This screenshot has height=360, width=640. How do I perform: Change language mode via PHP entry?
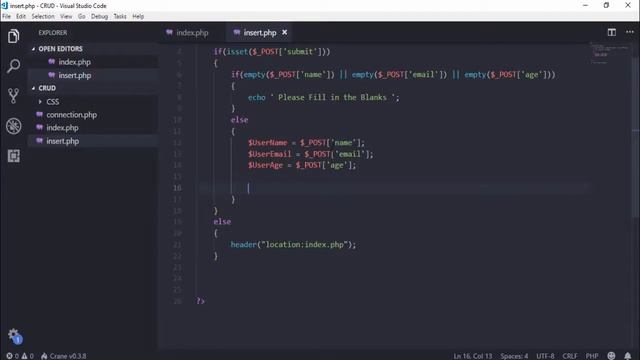(592, 356)
